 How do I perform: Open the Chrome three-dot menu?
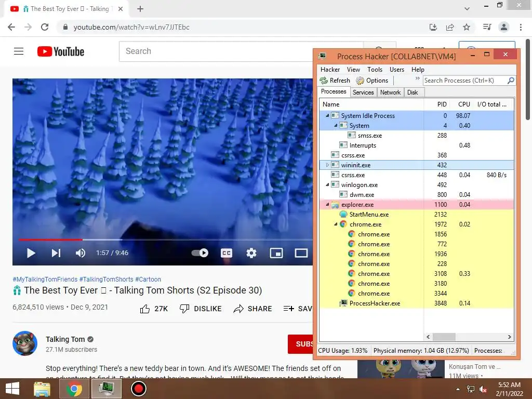tap(521, 27)
